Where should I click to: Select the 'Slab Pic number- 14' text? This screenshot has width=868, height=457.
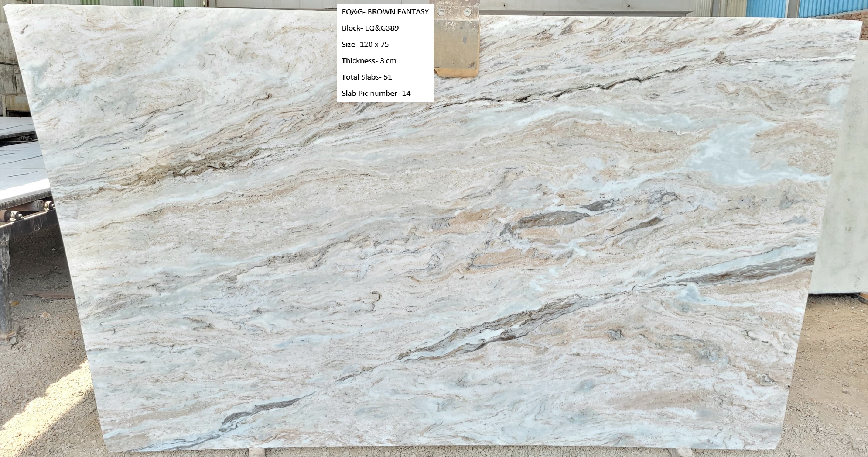[376, 93]
